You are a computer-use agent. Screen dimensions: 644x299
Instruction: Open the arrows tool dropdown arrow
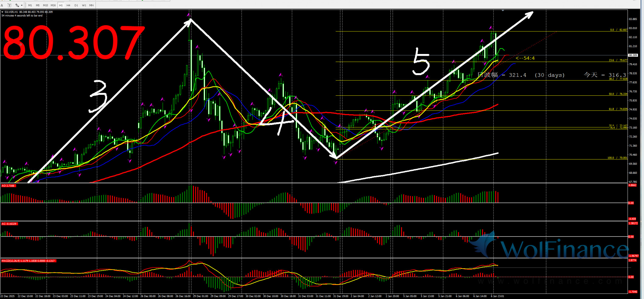pos(22,5)
